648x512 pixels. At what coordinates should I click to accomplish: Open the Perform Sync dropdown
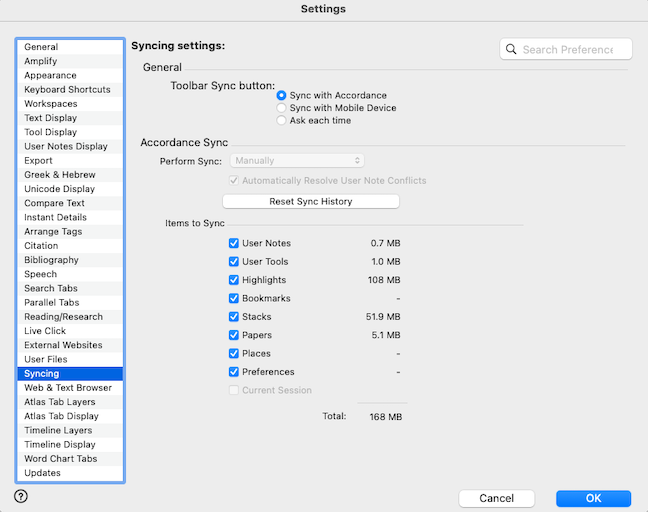297,160
